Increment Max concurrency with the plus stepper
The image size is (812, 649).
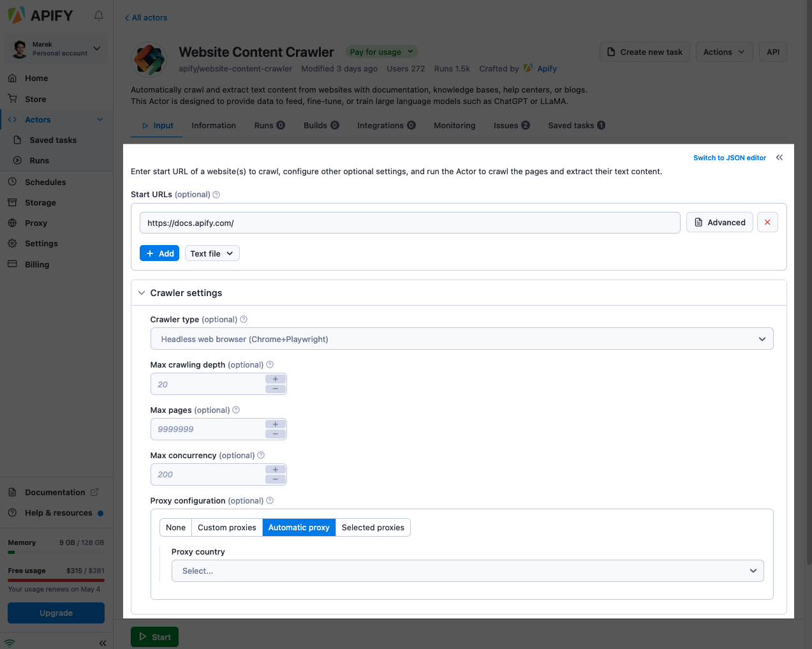click(275, 470)
